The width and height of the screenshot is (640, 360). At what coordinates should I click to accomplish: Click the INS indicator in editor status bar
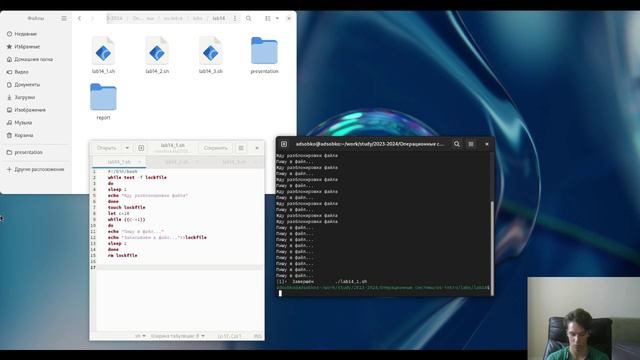(258, 336)
